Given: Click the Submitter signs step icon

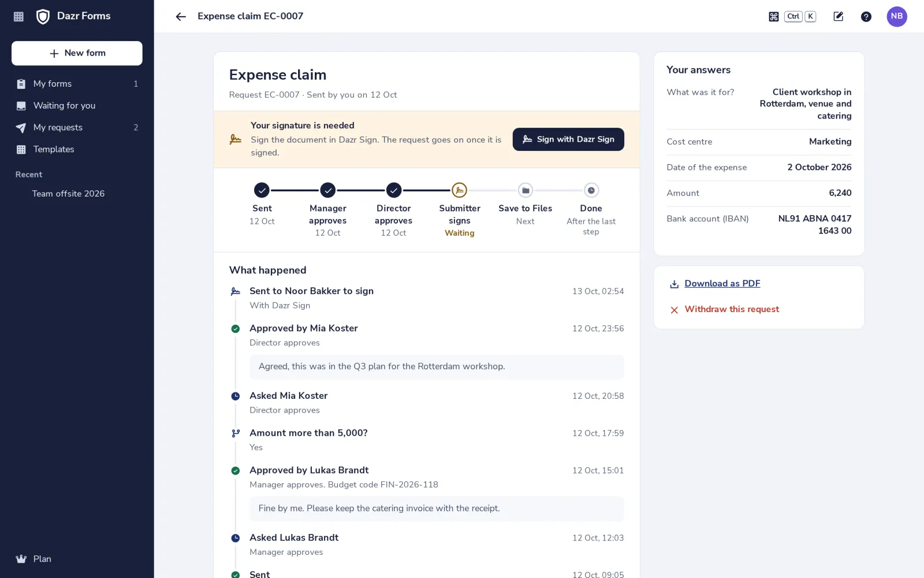Looking at the screenshot, I should tap(459, 190).
